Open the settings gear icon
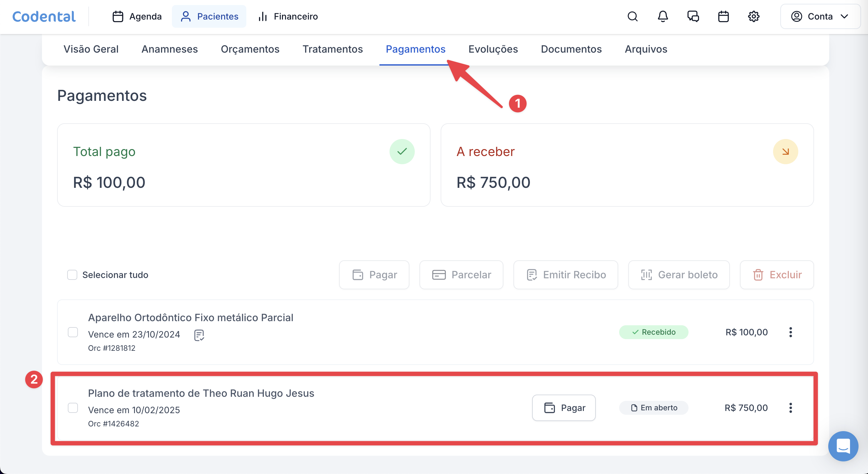 coord(754,16)
